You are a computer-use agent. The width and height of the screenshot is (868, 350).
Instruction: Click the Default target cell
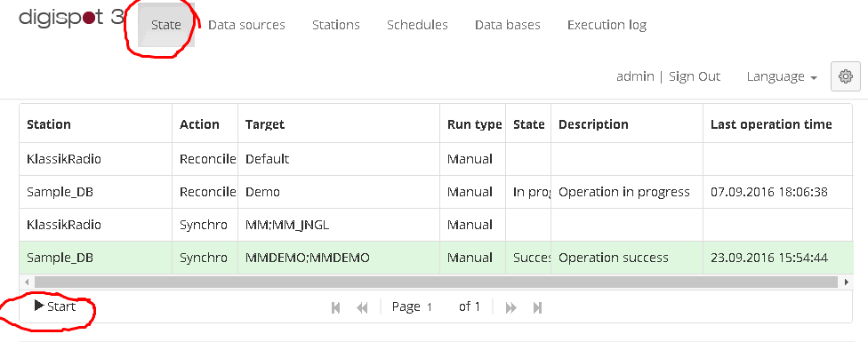coord(339,159)
